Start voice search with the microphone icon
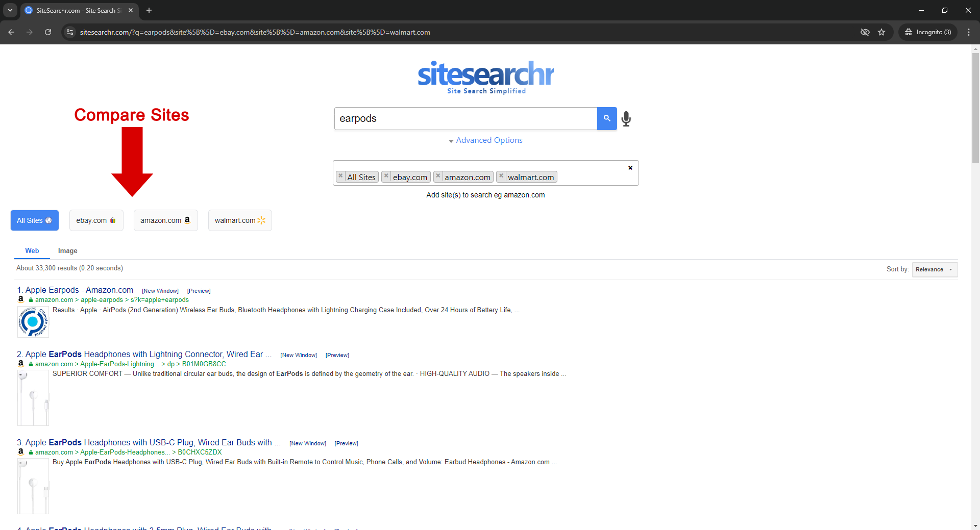980x530 pixels. [626, 119]
